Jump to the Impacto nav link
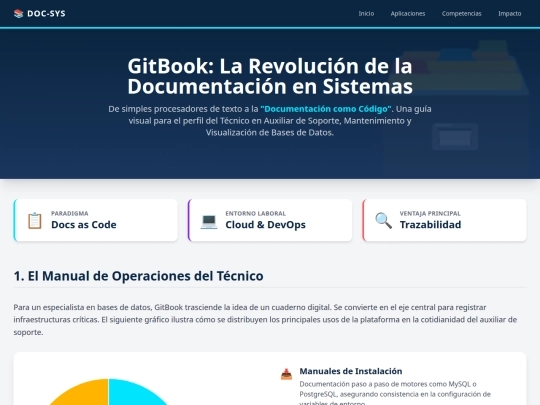 point(510,13)
